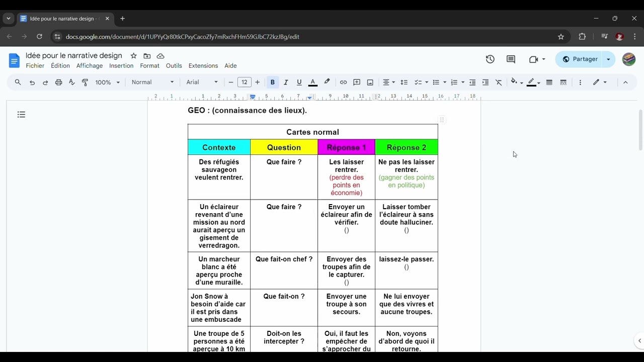The width and height of the screenshot is (644, 362).
Task: Click the search menus magnifier icon
Action: tap(18, 82)
